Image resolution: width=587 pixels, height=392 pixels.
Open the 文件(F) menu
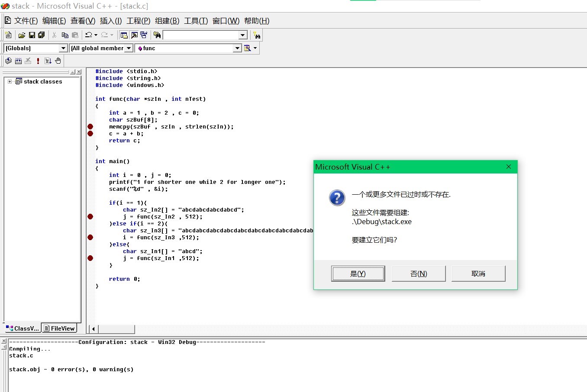click(26, 21)
